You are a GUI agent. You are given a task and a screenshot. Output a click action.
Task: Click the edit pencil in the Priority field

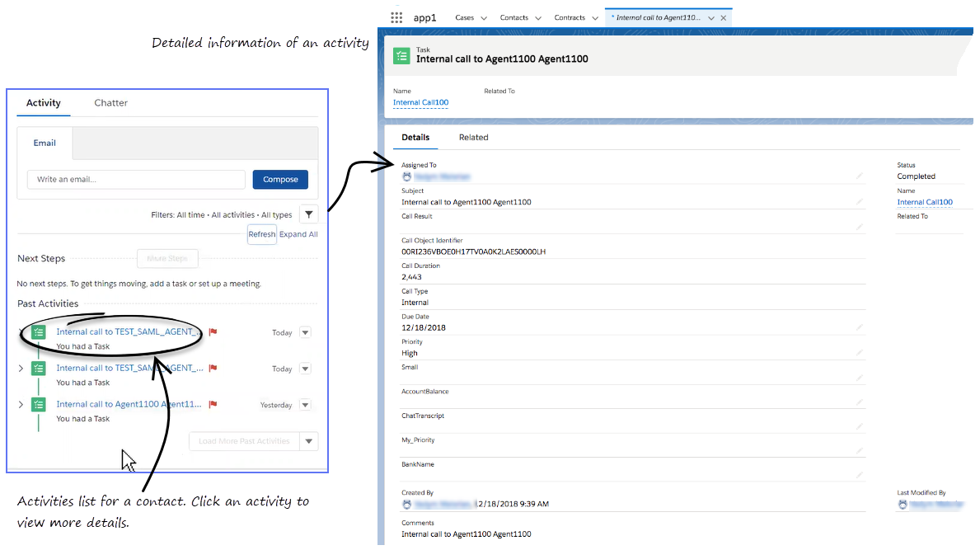coord(859,352)
